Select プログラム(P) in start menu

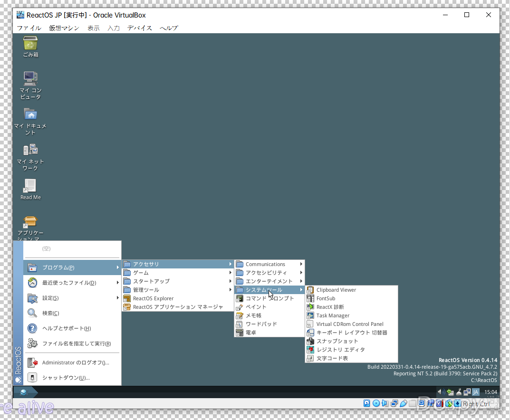72,267
